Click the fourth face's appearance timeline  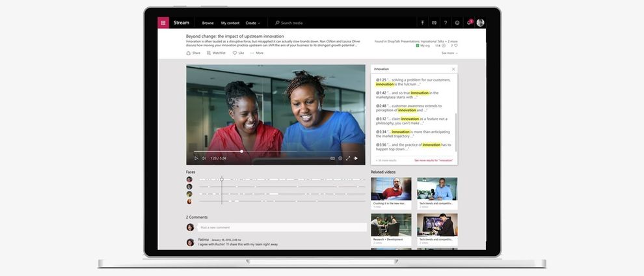tap(282, 201)
